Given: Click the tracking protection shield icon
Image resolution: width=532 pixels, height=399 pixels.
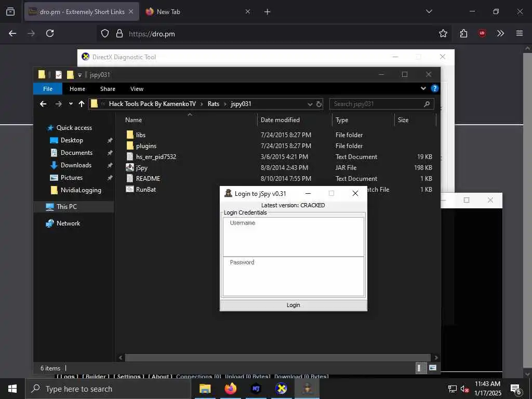Looking at the screenshot, I should coord(105,33).
